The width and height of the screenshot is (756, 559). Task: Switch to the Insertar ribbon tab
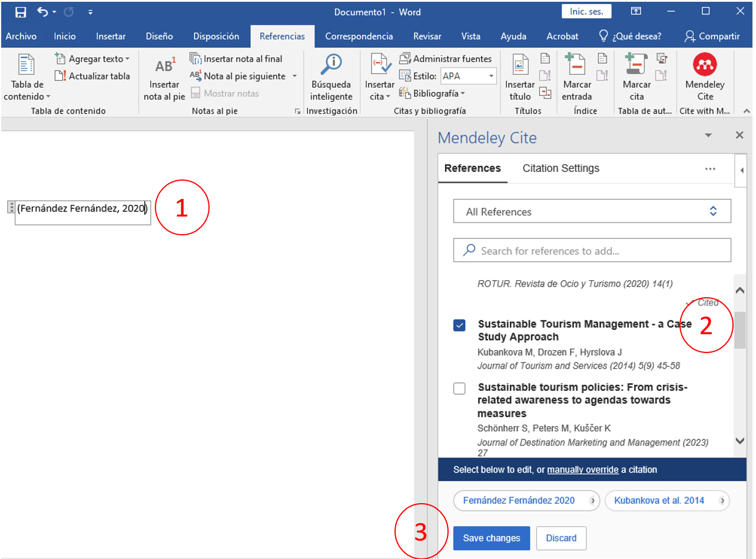(111, 36)
